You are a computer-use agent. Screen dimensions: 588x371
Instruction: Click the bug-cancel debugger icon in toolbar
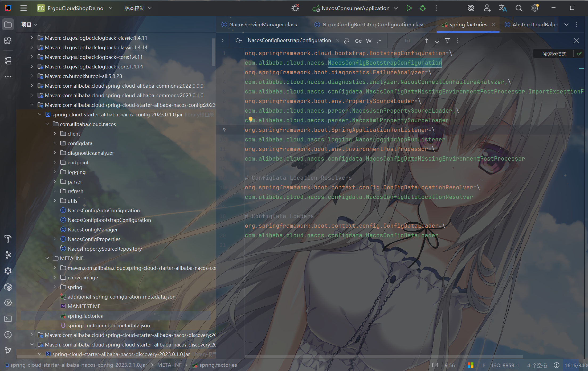coord(295,8)
